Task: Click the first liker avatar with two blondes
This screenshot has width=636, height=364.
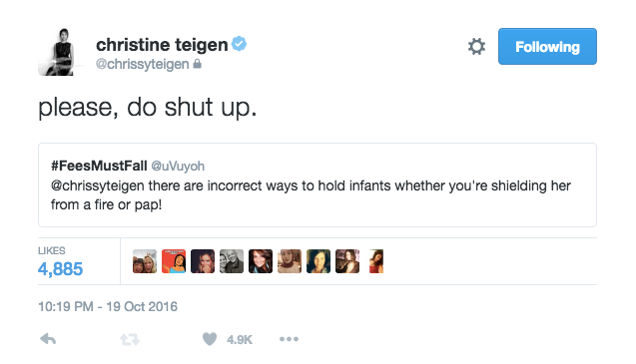Action: click(145, 261)
